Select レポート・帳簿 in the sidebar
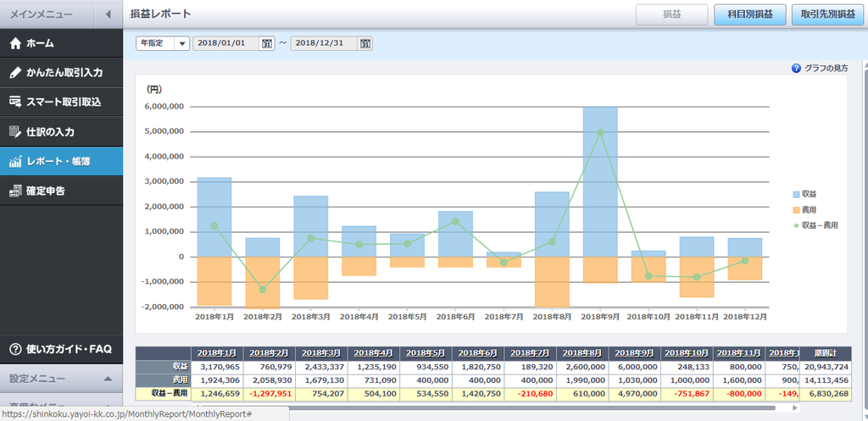 (61, 162)
